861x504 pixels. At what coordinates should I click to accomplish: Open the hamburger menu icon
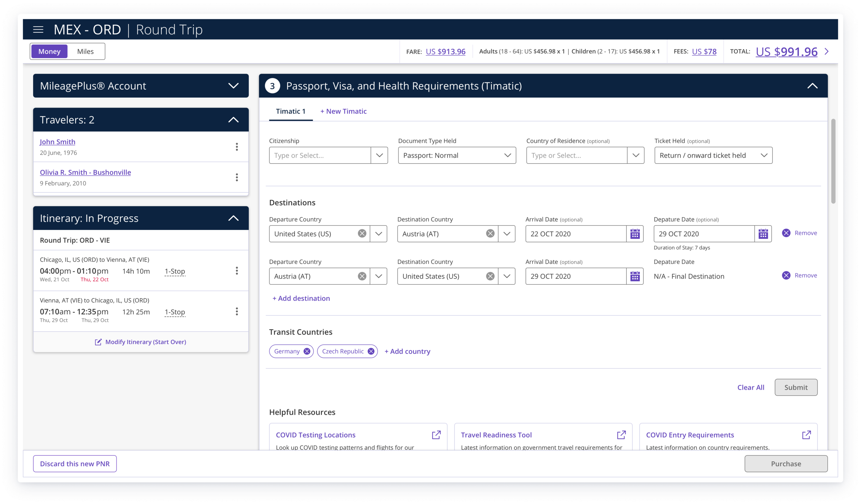[38, 30]
